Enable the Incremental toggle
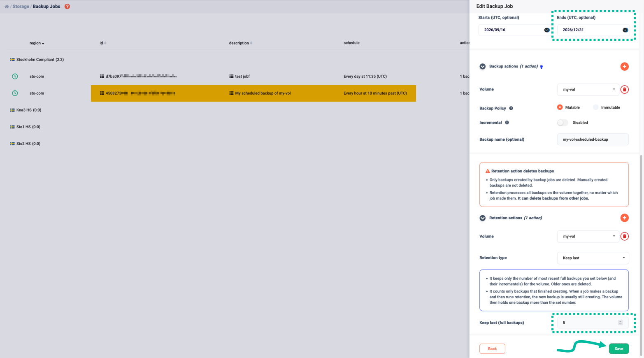The image size is (644, 358). pos(563,123)
